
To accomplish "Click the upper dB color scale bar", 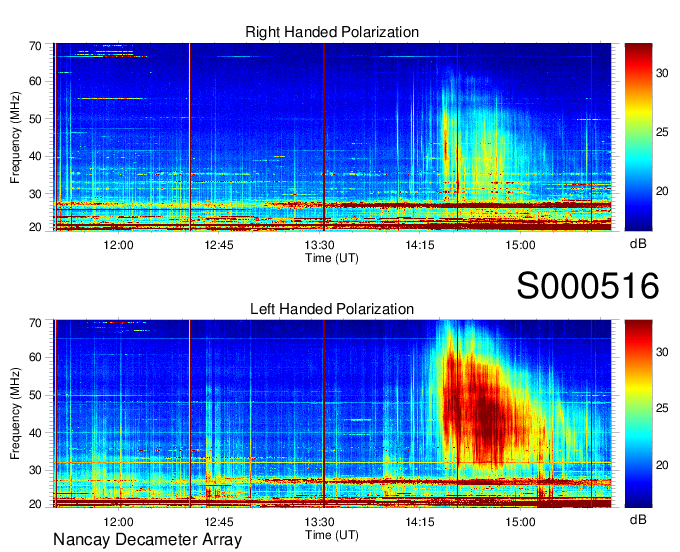I will tap(638, 137).
